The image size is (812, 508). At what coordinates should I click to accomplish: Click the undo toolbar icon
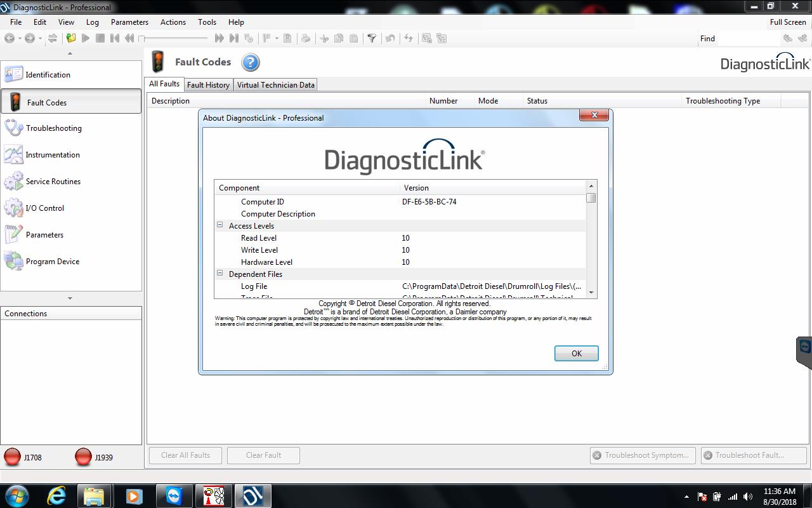(x=390, y=38)
